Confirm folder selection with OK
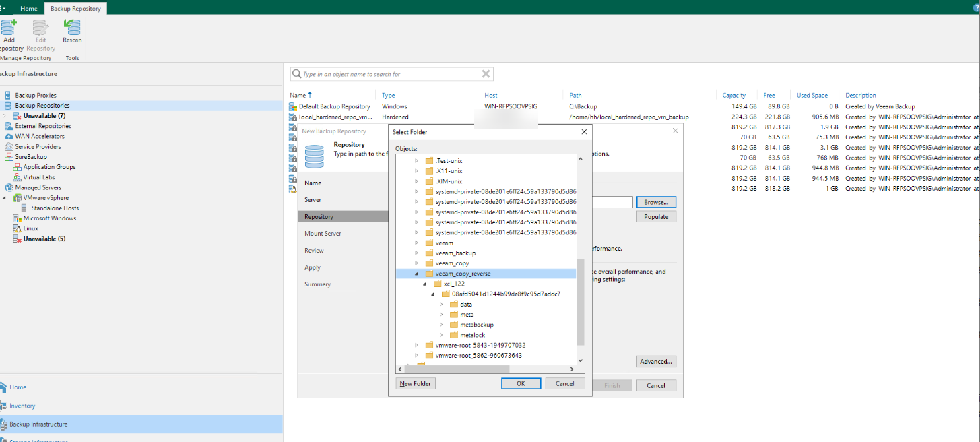The height and width of the screenshot is (442, 980). pyautogui.click(x=521, y=383)
